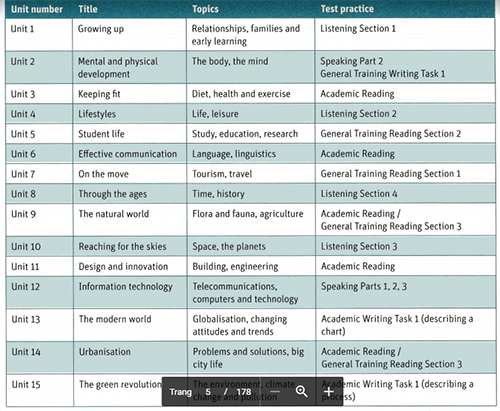Click 'The natural world' title
500x411 pixels.
click(114, 214)
